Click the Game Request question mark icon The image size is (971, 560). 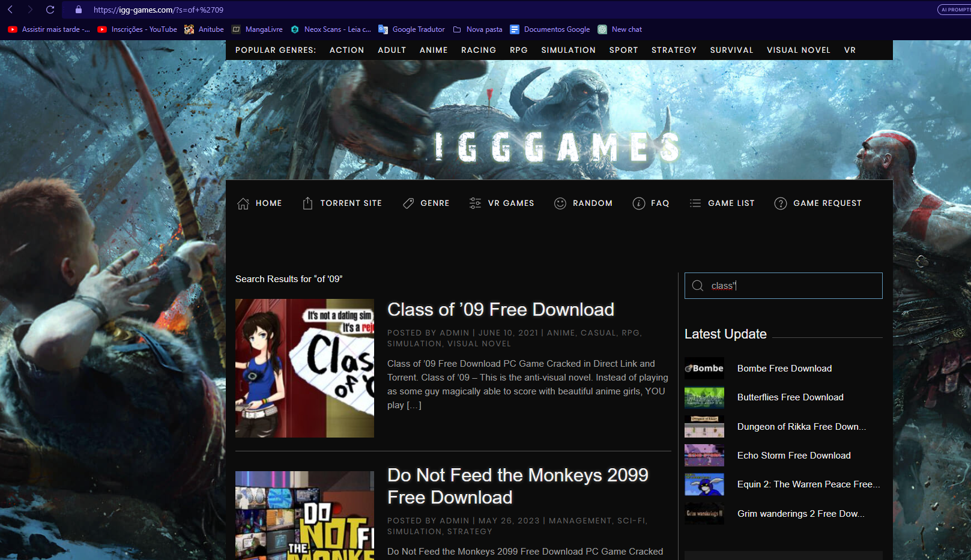pyautogui.click(x=781, y=203)
